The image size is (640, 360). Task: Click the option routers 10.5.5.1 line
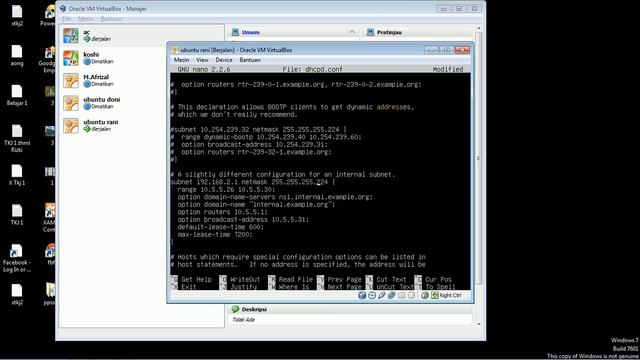click(x=222, y=212)
